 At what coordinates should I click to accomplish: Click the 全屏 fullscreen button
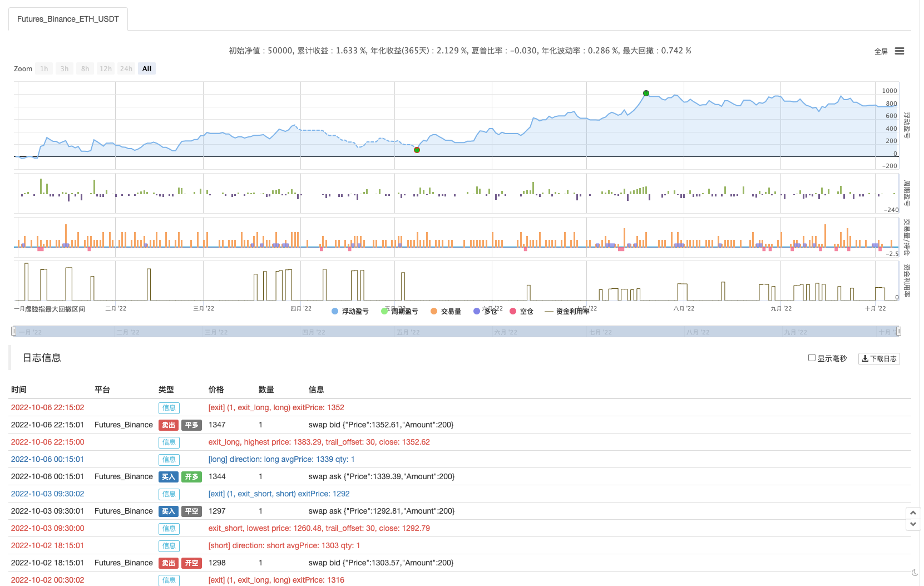[x=881, y=52]
